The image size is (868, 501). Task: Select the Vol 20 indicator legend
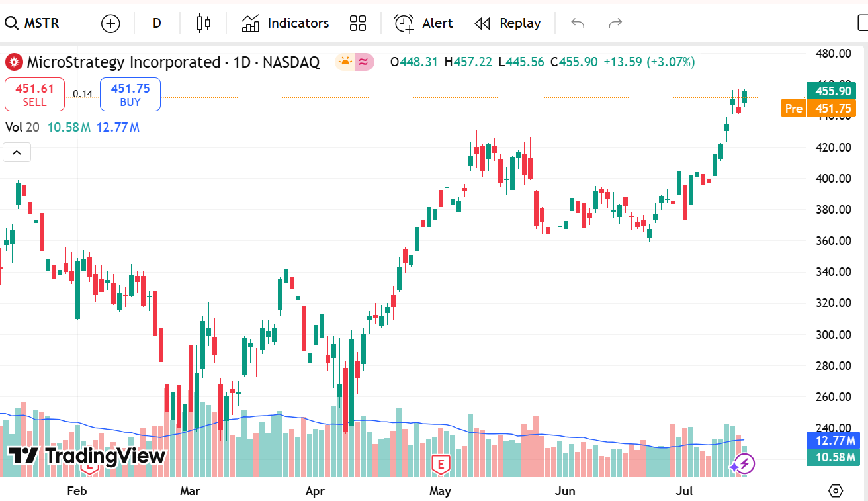click(x=22, y=127)
